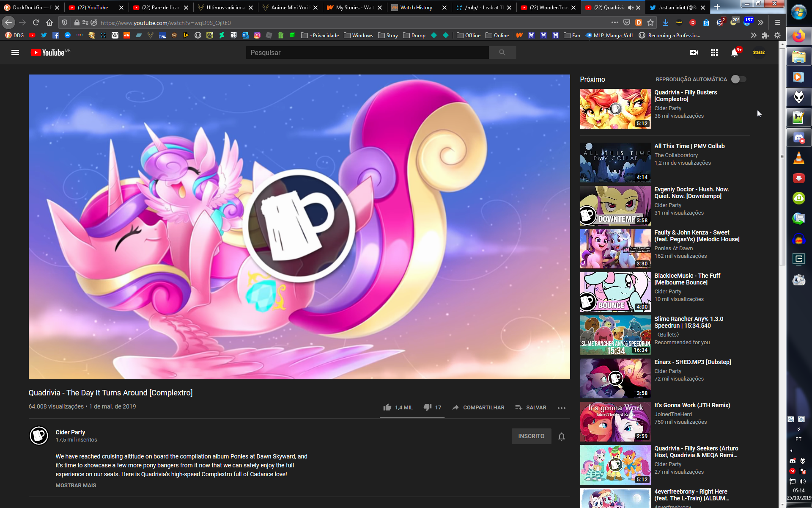Open the Instagram bookmark icon
The width and height of the screenshot is (812, 508).
(x=257, y=36)
